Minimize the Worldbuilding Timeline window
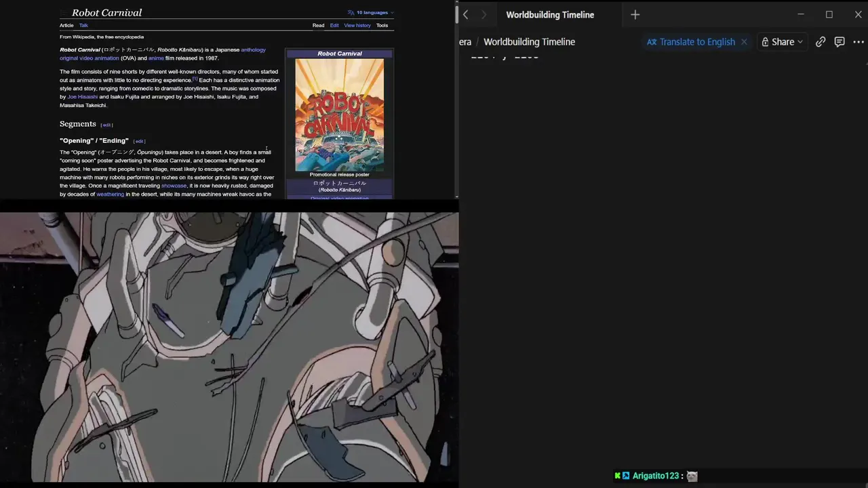 coord(801,14)
